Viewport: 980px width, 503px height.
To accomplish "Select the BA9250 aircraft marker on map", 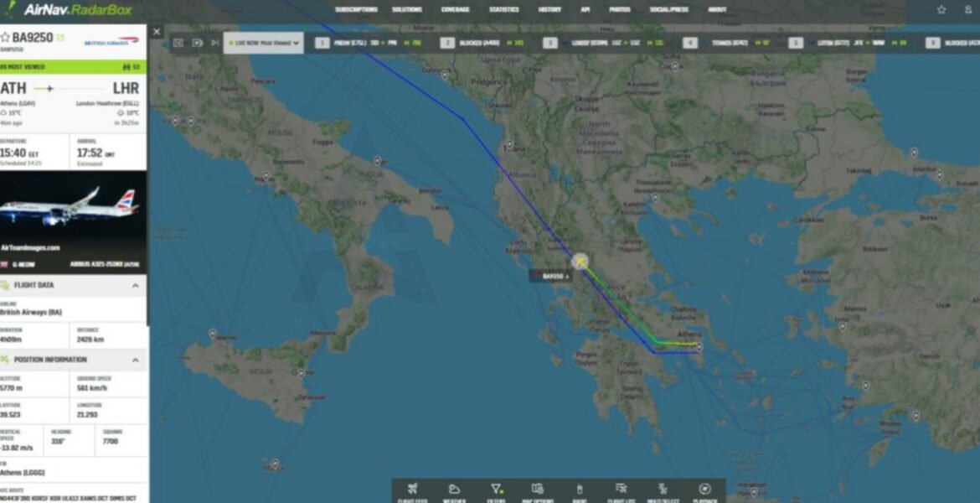I will point(580,262).
